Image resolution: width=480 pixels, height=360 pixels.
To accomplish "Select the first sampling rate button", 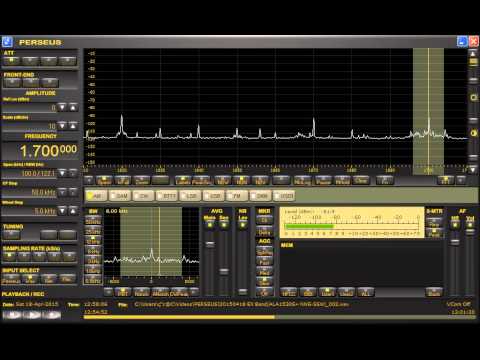I will click(x=9, y=256).
